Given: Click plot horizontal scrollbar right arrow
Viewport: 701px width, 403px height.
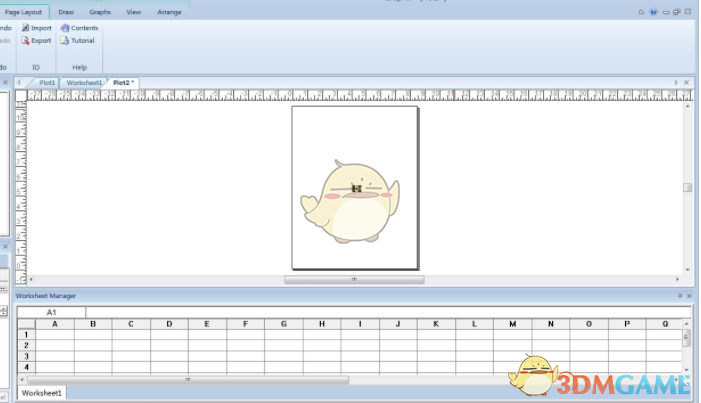Looking at the screenshot, I should tap(677, 280).
